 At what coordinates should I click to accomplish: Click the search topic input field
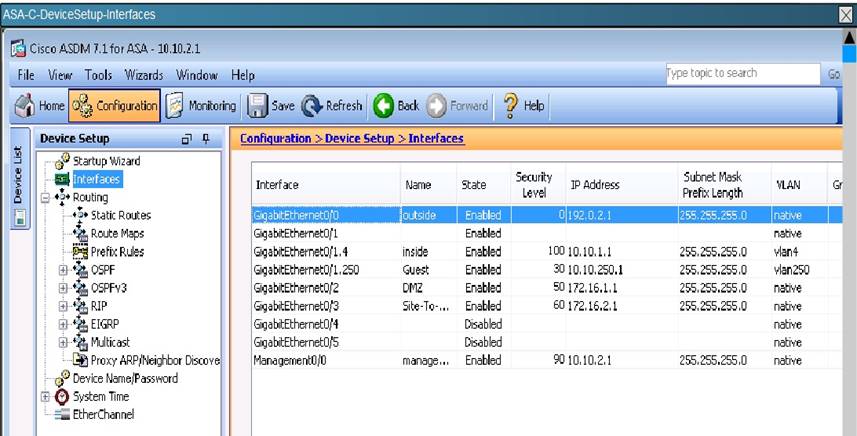point(740,74)
